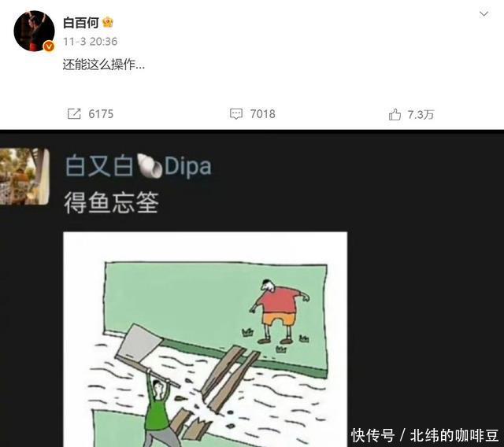View the 7018 comments
The width and height of the screenshot is (504, 447).
coord(262,114)
